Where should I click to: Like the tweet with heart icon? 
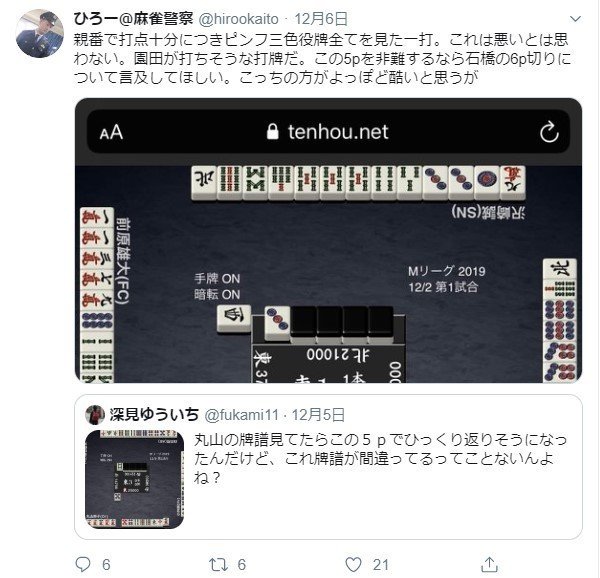pyautogui.click(x=353, y=565)
